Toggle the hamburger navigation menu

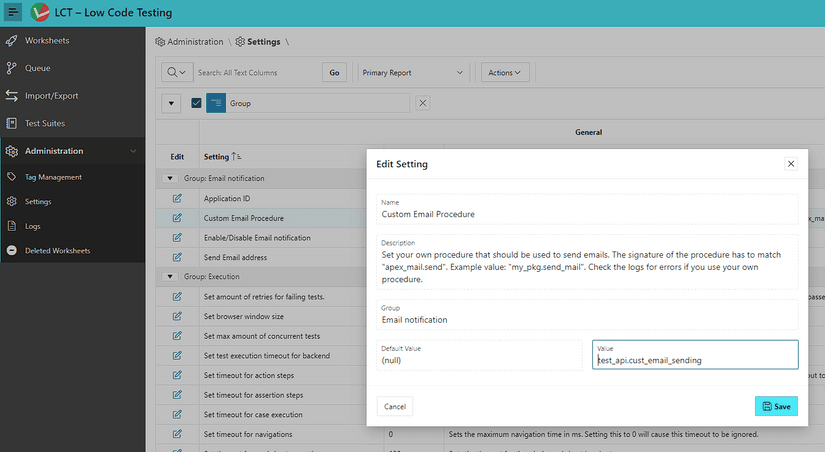[x=13, y=12]
